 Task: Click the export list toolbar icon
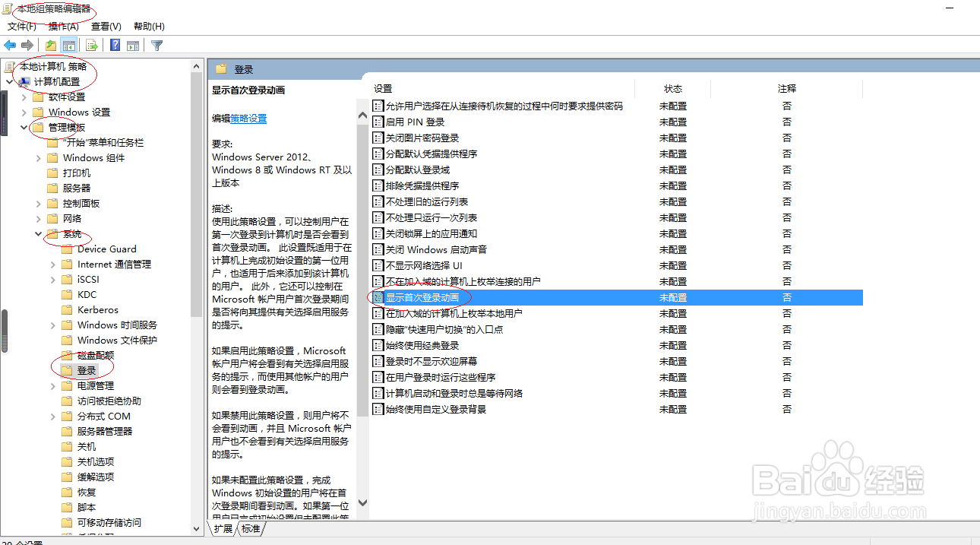click(90, 45)
